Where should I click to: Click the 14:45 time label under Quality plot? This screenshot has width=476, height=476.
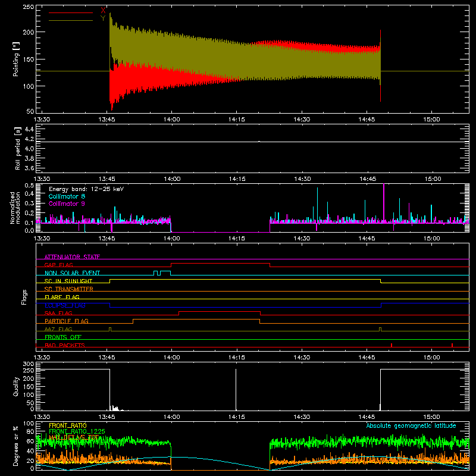pyautogui.click(x=367, y=417)
